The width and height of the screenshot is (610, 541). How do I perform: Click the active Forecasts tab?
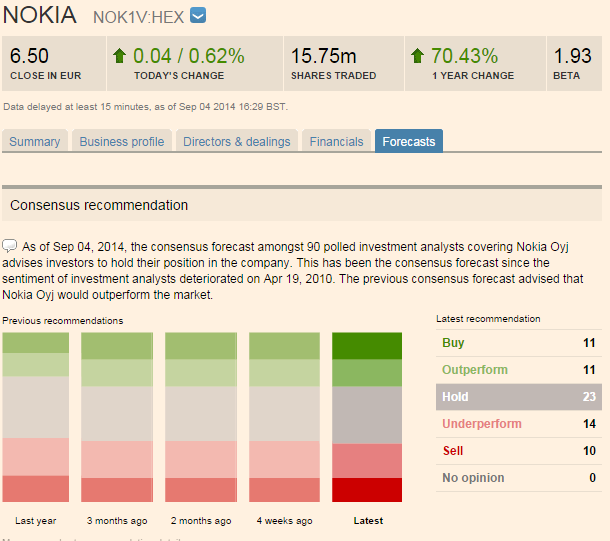click(x=408, y=141)
